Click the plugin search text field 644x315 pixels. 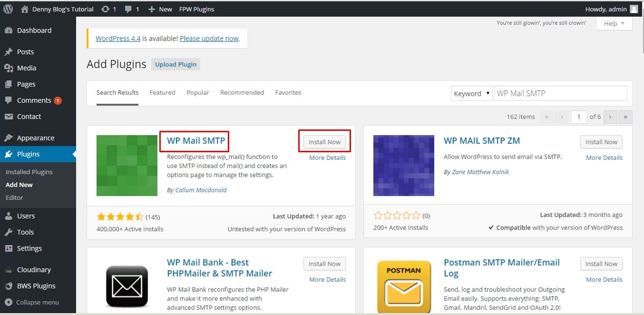(561, 93)
